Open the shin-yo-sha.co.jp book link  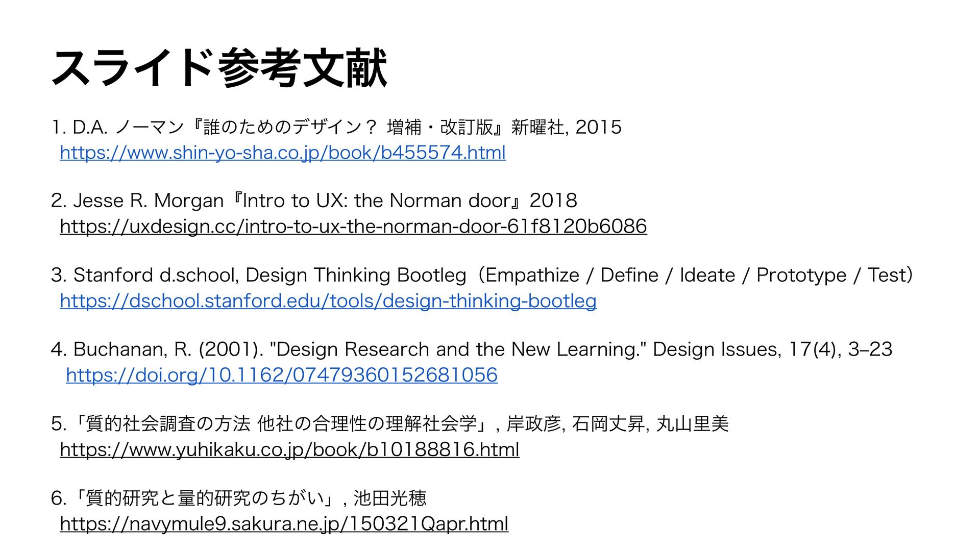click(283, 153)
